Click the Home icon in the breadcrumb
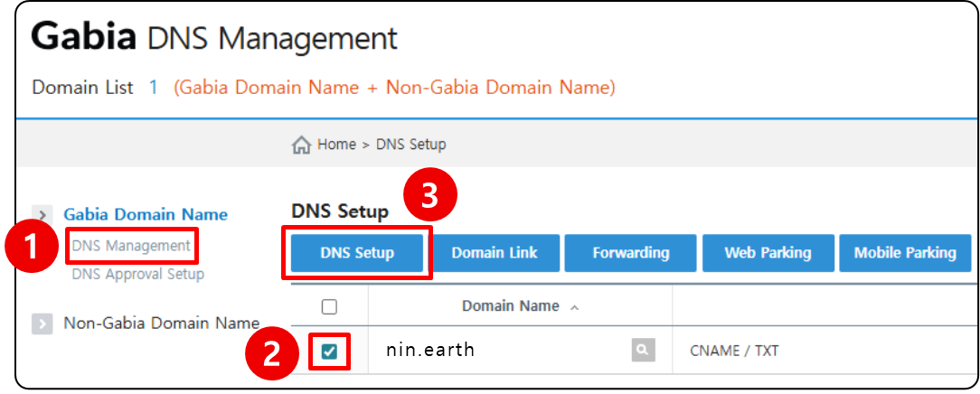Viewport: 980px width, 394px height. pyautogui.click(x=301, y=145)
